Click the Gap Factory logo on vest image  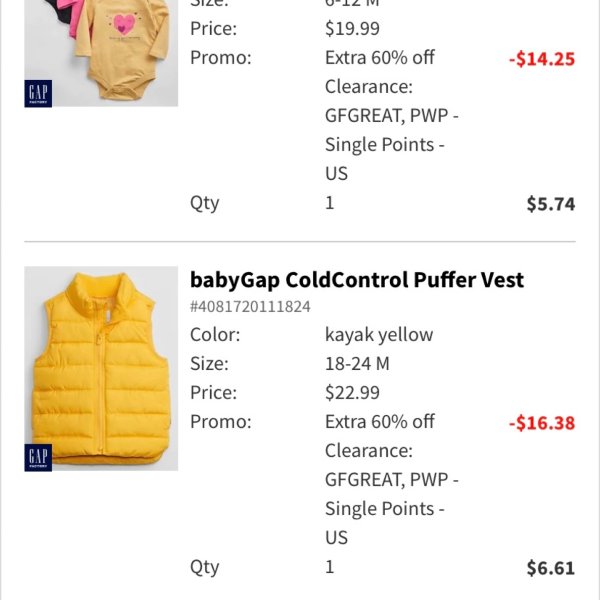[x=38, y=458]
